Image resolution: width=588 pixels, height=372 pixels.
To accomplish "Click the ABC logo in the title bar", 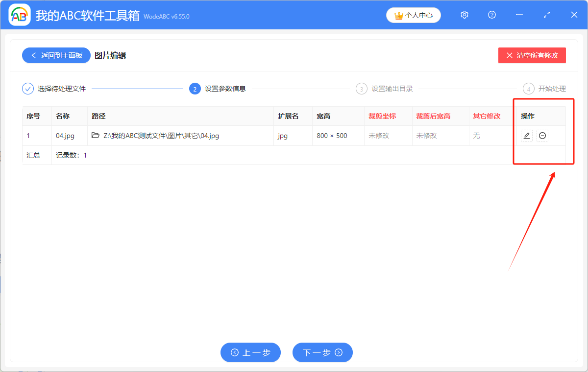I will [20, 15].
